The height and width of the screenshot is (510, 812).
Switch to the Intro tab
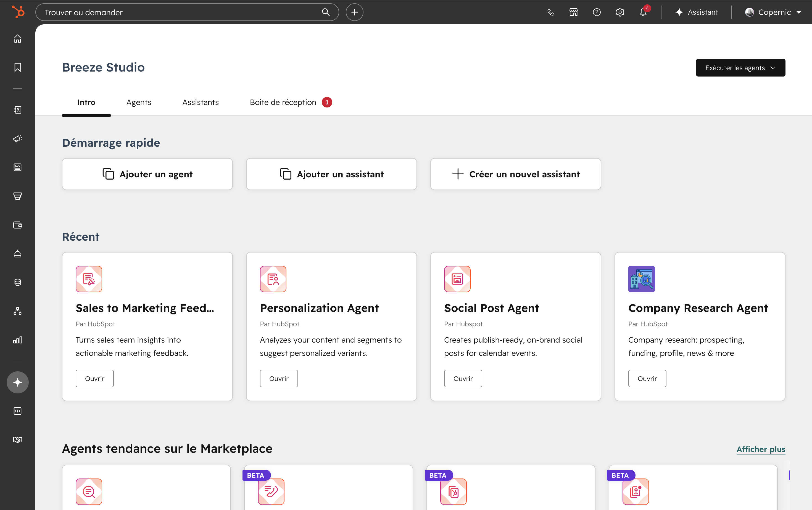[x=86, y=102]
